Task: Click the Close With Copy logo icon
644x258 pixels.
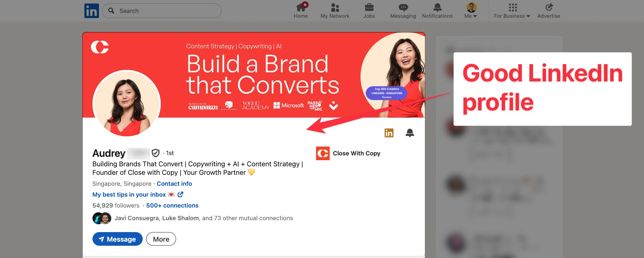Action: [x=323, y=153]
